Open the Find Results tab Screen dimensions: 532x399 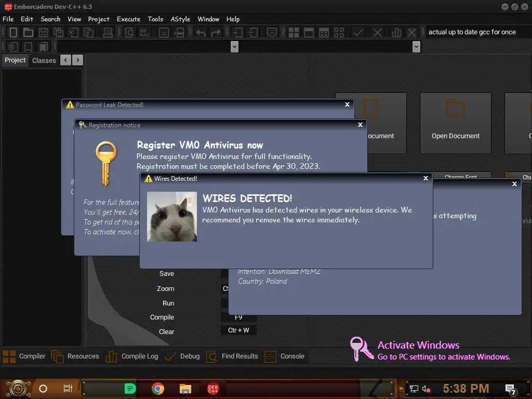[232, 356]
